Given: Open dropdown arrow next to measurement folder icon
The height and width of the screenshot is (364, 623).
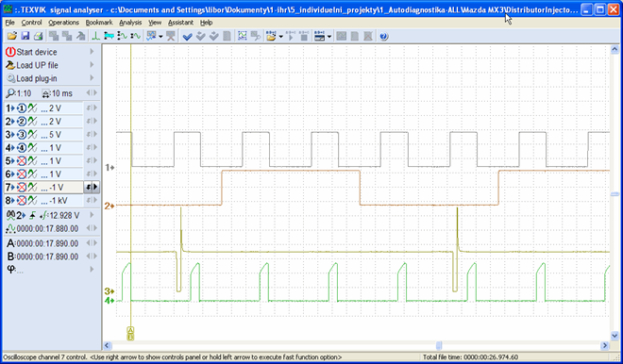Looking at the screenshot, I should [x=280, y=37].
